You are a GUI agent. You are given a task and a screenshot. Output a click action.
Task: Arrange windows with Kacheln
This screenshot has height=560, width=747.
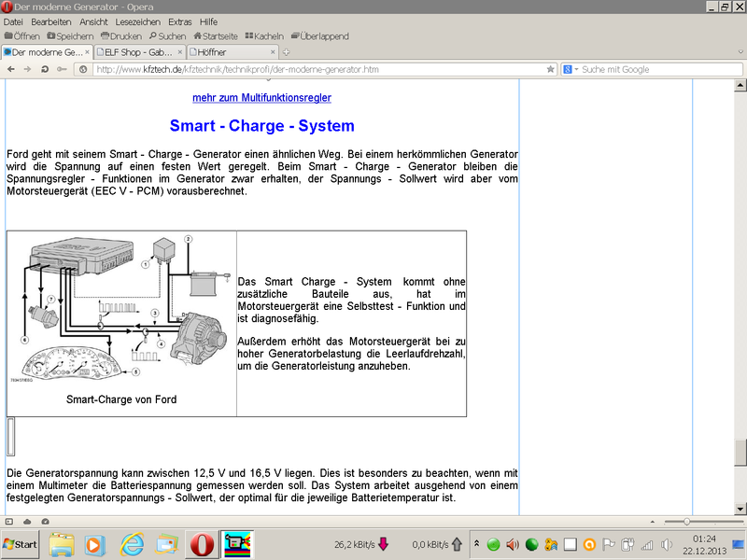tap(266, 36)
